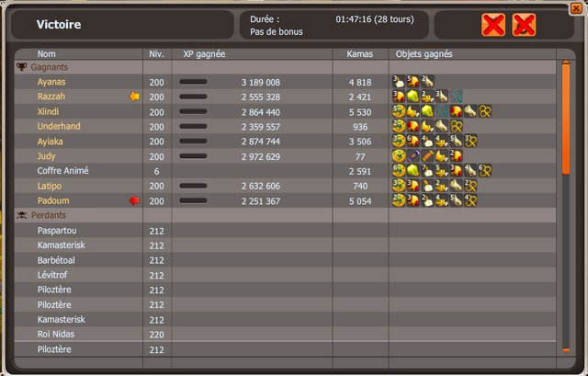Image resolution: width=588 pixels, height=376 pixels.
Task: Select the second loot item in Razzah's row
Action: pos(413,97)
